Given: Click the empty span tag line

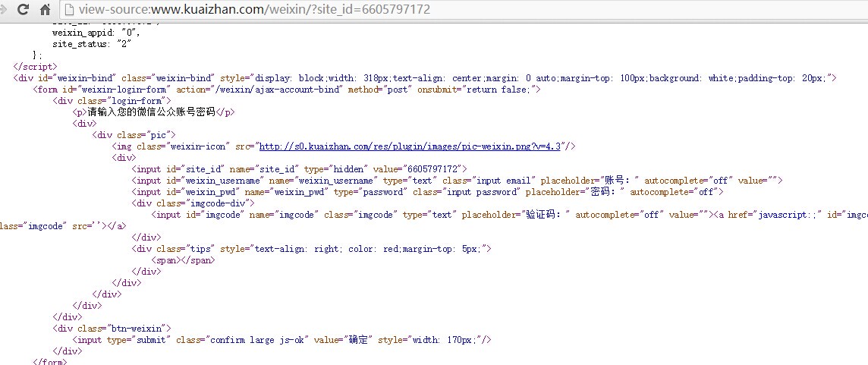Looking at the screenshot, I should tap(183, 260).
